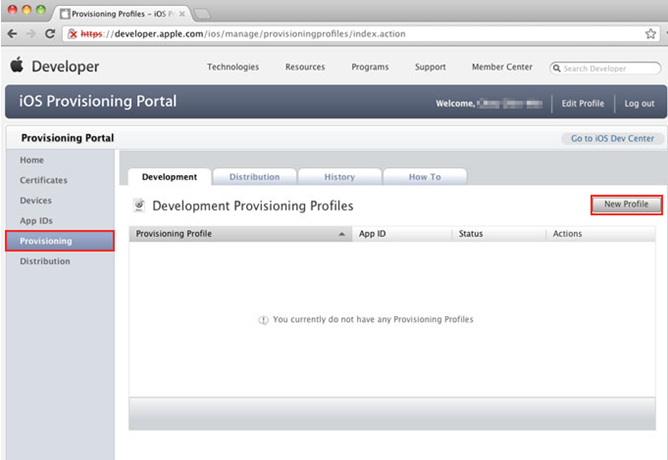Viewport: 668px width, 460px height.
Task: Click Edit Profile link
Action: click(x=582, y=104)
